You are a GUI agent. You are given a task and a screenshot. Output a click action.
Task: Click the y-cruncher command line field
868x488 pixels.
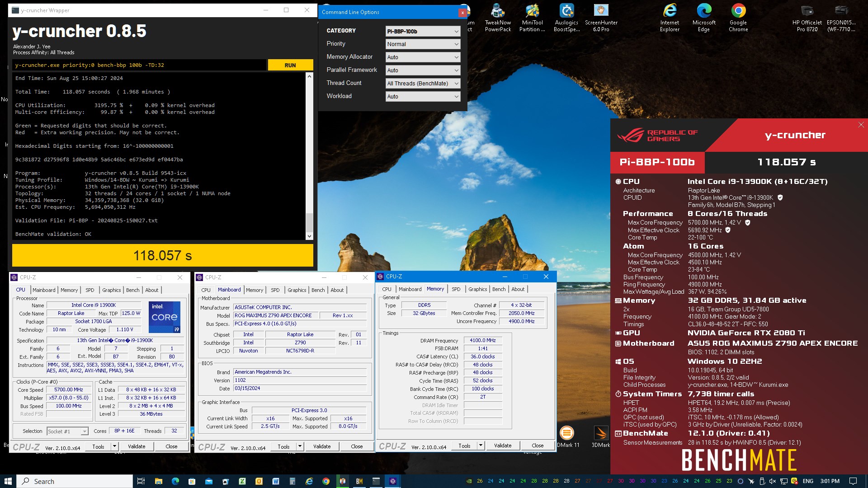[139, 65]
